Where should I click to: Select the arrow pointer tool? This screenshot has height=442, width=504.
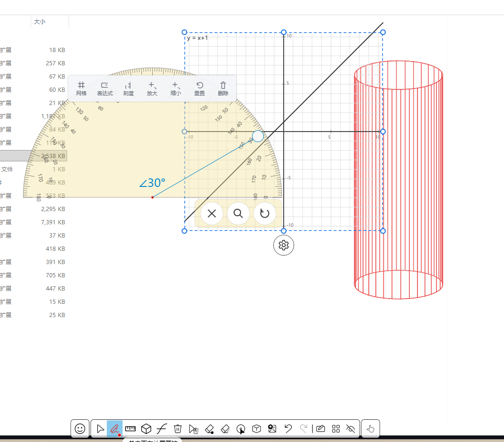click(100, 428)
